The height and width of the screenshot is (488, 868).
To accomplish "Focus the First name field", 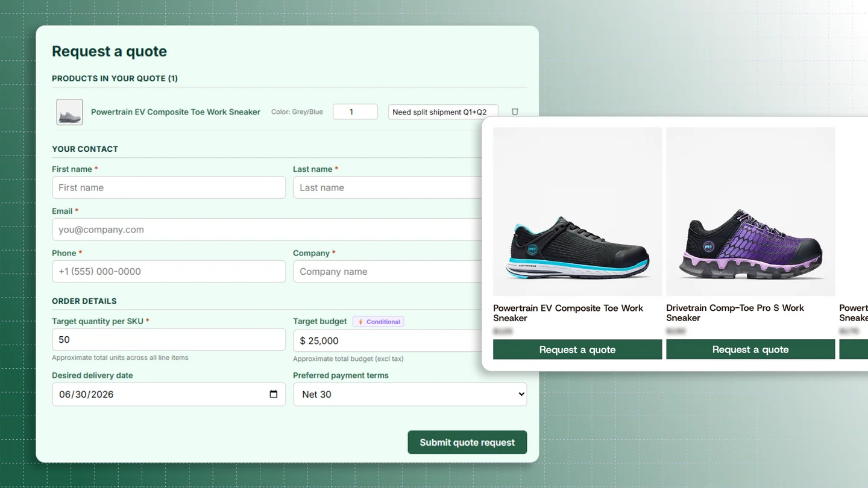I will coord(169,187).
